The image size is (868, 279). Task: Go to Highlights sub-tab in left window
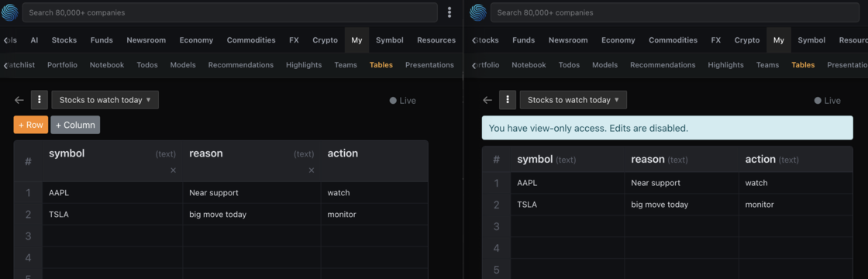point(304,65)
